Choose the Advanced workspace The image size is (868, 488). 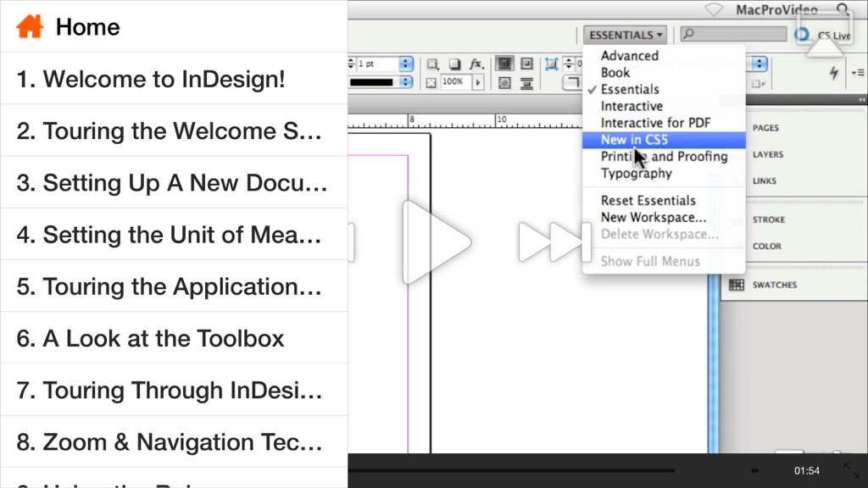click(664, 56)
